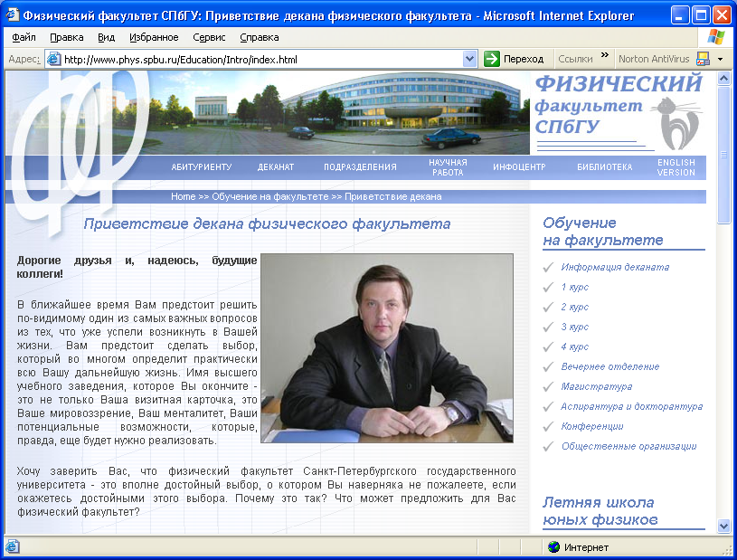Click the Norton AntiVirus toolbar icon
The image size is (737, 560).
(704, 59)
